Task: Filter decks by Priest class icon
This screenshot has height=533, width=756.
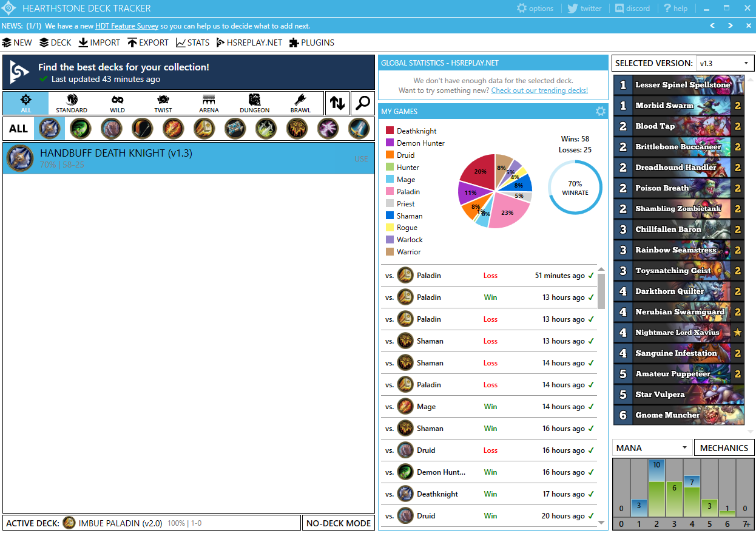Action: 235,129
